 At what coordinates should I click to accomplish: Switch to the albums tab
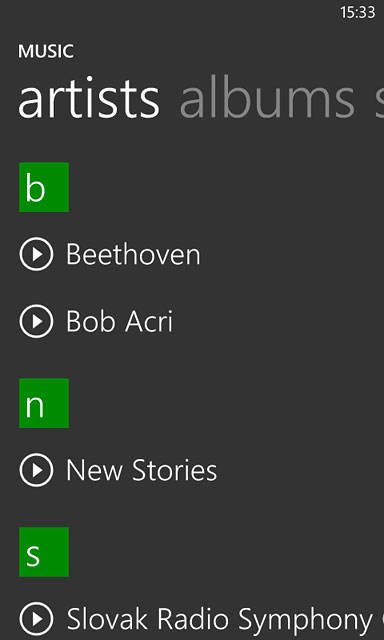click(267, 98)
